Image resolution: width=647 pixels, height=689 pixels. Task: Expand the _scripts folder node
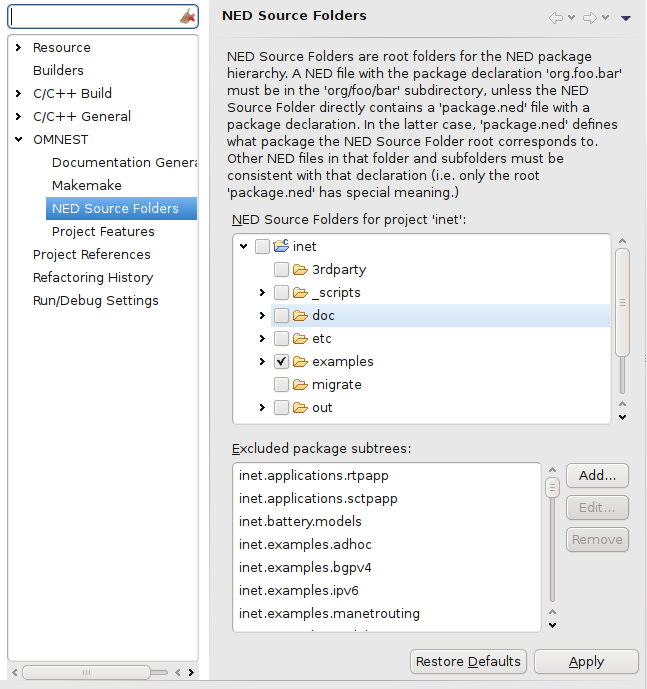262,292
